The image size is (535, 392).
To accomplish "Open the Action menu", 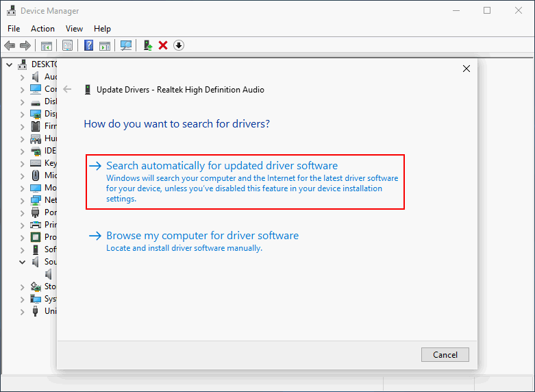I will [42, 29].
